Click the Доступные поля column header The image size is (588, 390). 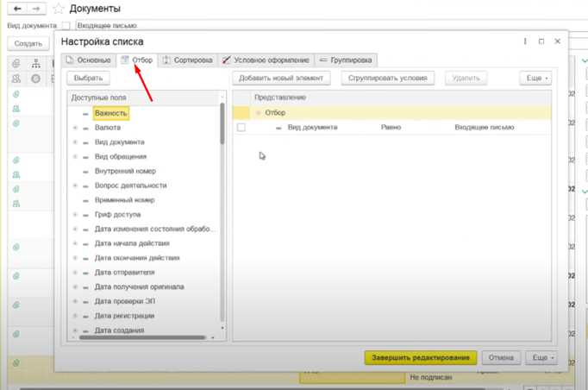[x=98, y=97]
